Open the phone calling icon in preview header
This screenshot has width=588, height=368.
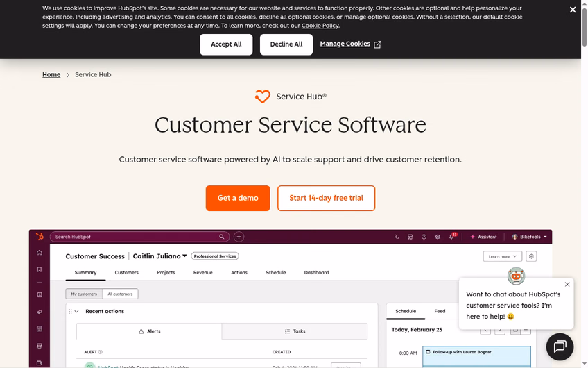click(x=397, y=237)
